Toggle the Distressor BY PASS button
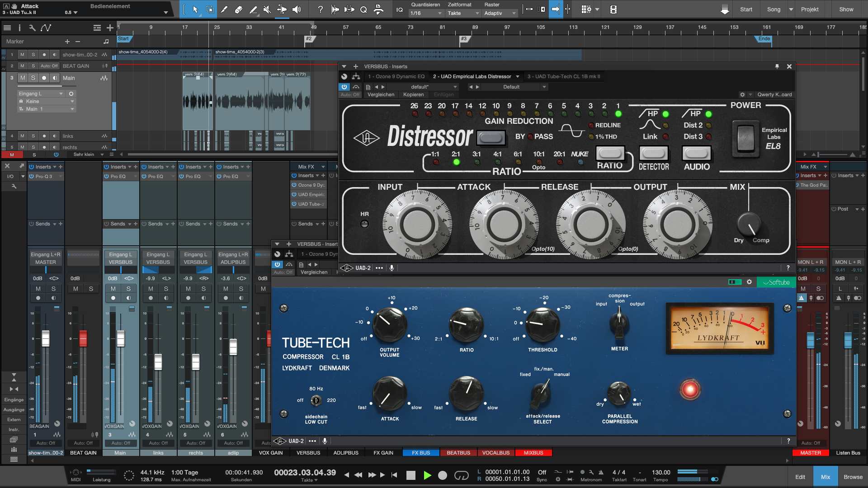 [491, 137]
